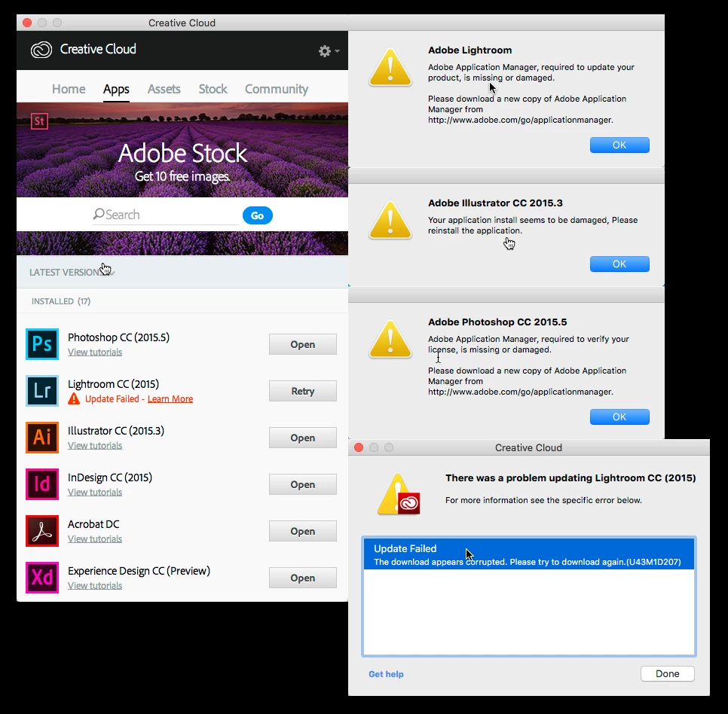Click the InDesign Id app icon

(42, 484)
